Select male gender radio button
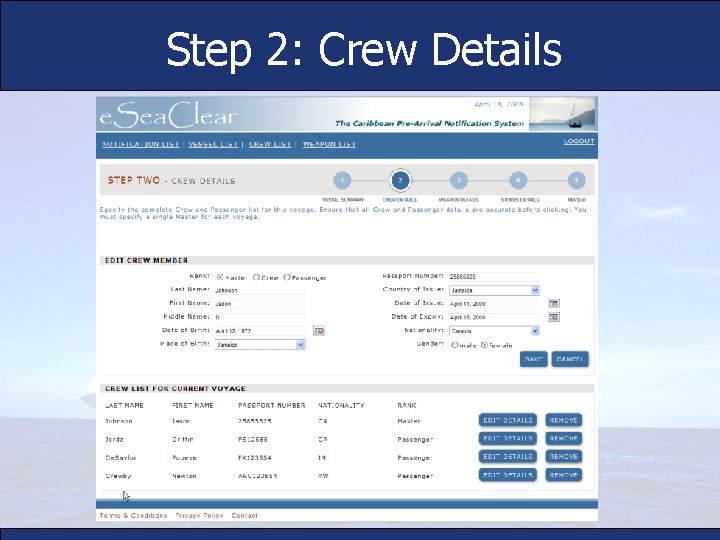Screen dimensions: 720x540 455,345
